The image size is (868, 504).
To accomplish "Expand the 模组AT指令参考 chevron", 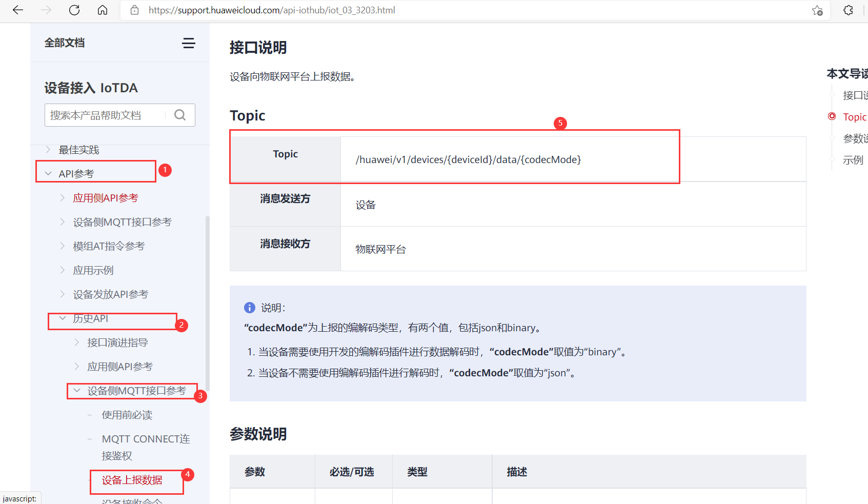I will coord(63,246).
